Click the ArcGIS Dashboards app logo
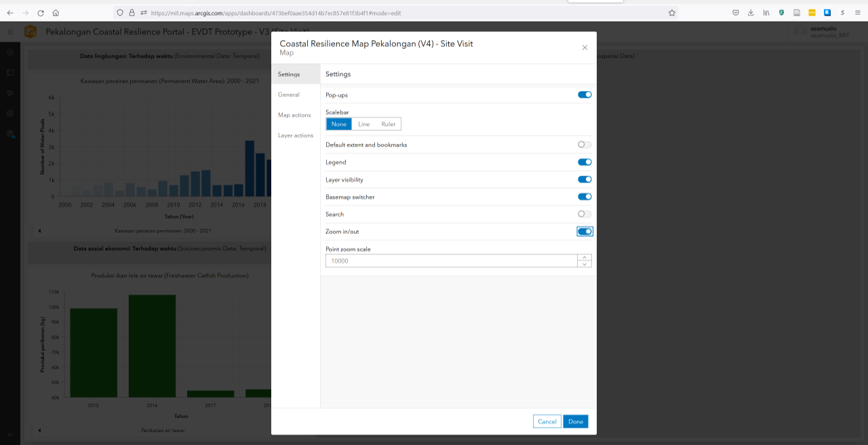This screenshot has width=868, height=445. 31,31
